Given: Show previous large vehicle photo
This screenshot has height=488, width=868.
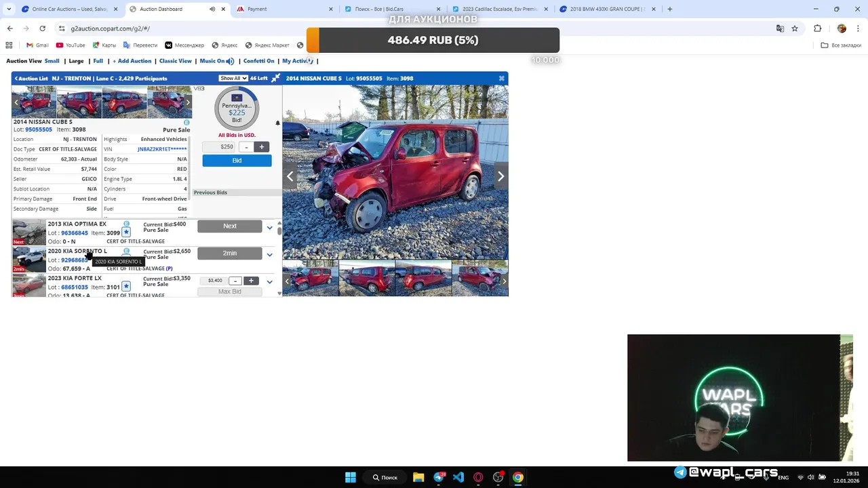Looking at the screenshot, I should (x=290, y=176).
